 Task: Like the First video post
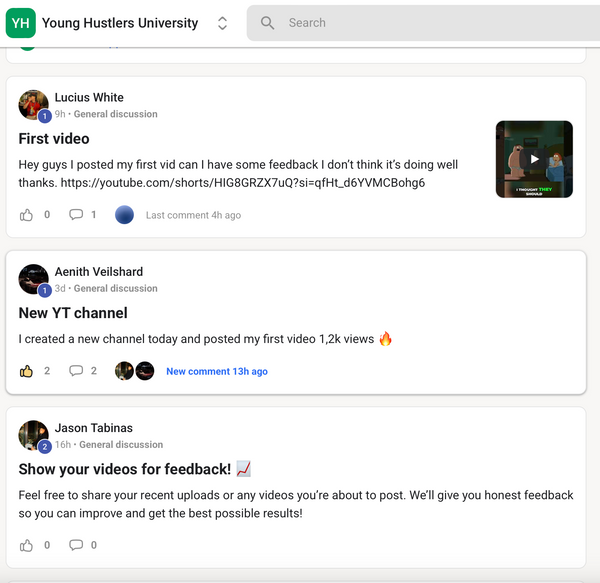click(27, 215)
